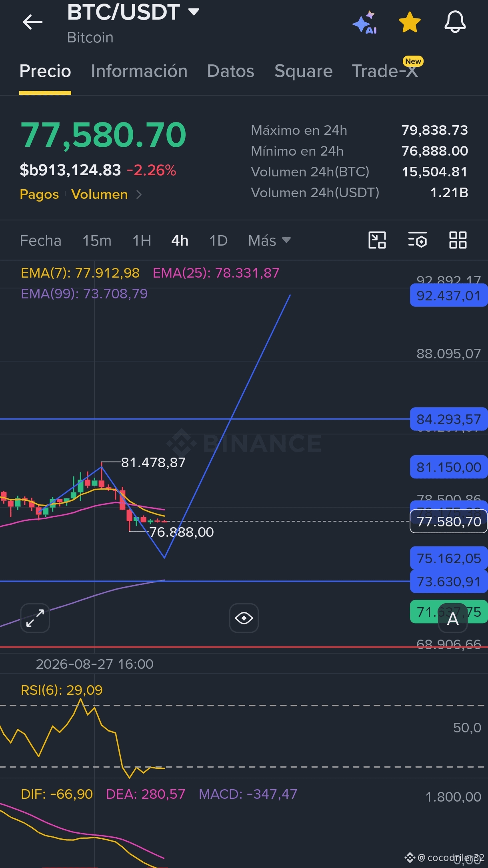Tap the Volumen 24h(USDT) value 1.21B
Screen dimensions: 488x868
(x=449, y=193)
